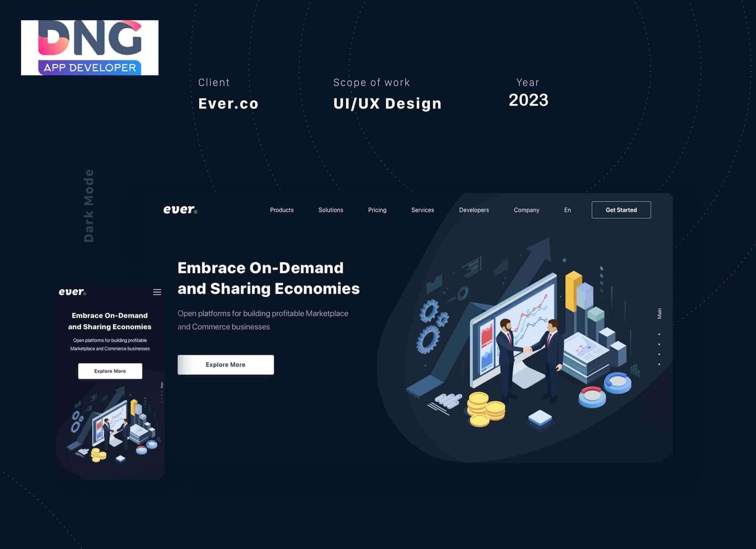The width and height of the screenshot is (756, 549).
Task: Expand the Solutions navigation dropdown
Action: click(x=330, y=209)
